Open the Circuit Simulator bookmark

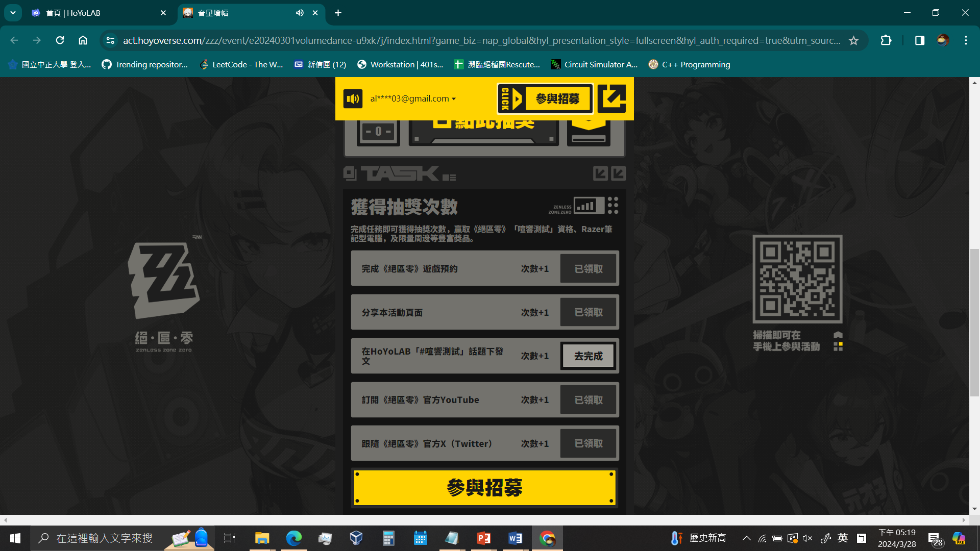(594, 64)
